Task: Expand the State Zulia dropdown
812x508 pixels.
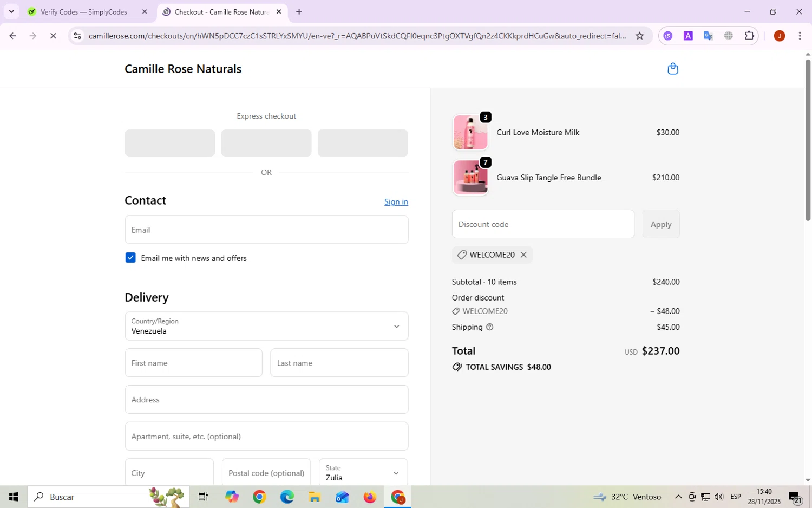Action: (363, 473)
